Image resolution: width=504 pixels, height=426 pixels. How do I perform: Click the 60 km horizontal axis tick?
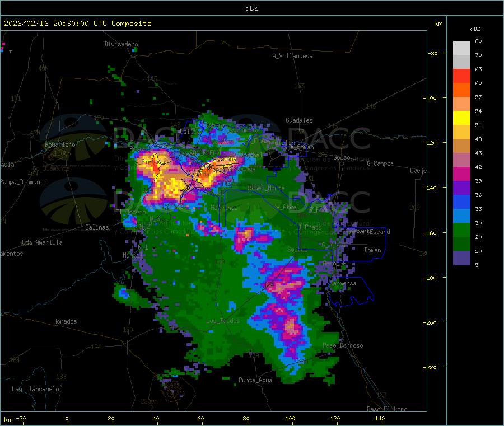[x=200, y=418]
